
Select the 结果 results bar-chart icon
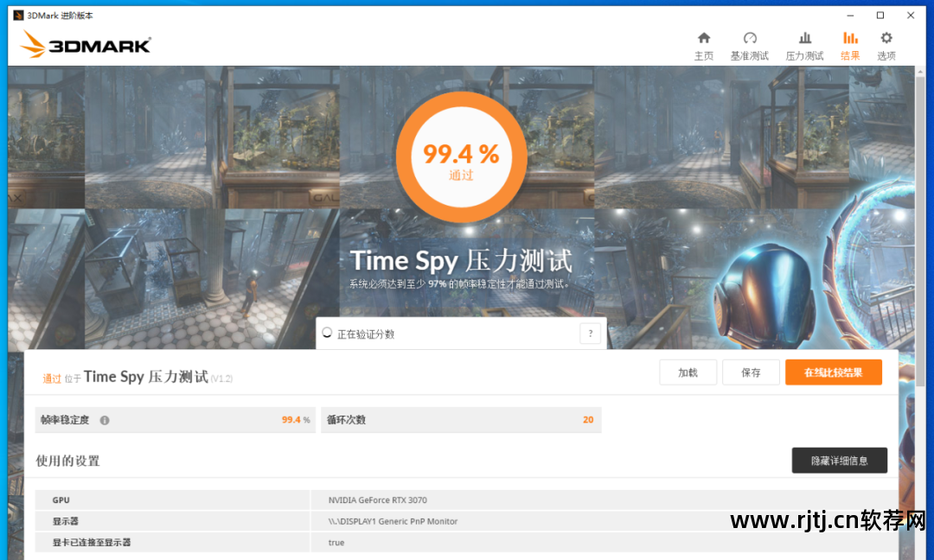point(850,38)
